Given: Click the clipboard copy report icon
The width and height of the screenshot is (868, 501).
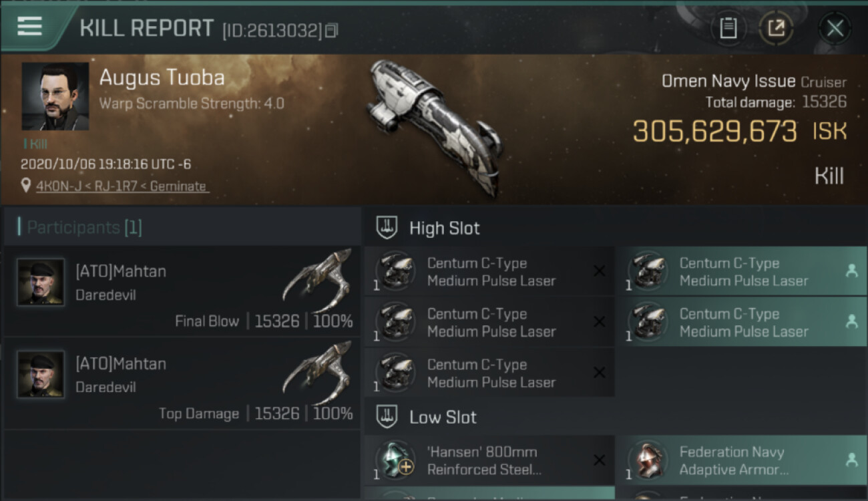Looking at the screenshot, I should tap(728, 28).
